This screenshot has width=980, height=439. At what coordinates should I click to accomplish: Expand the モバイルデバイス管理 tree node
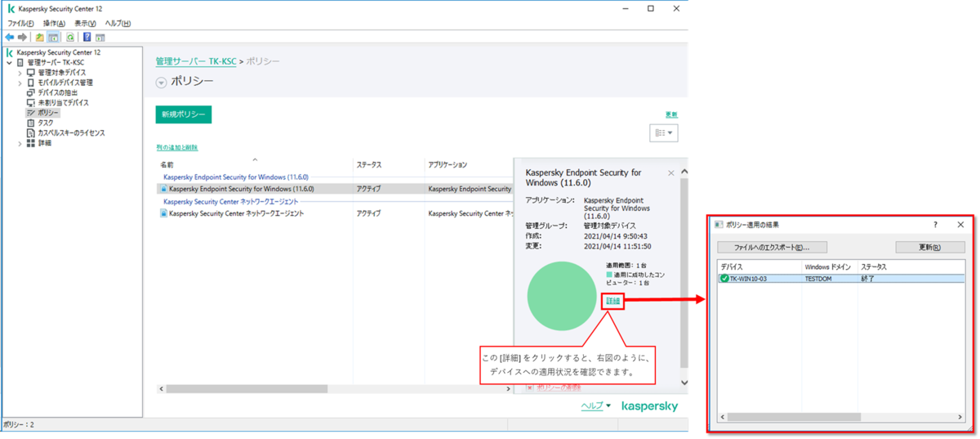(x=20, y=83)
